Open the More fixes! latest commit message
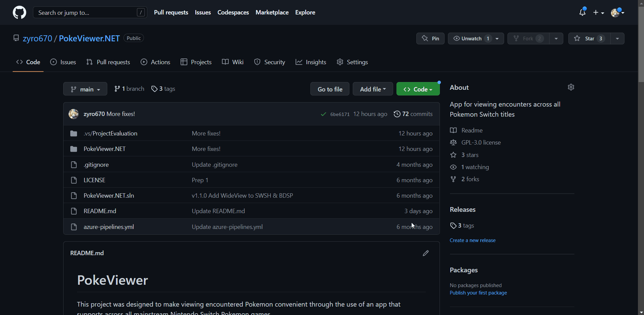Image resolution: width=644 pixels, height=315 pixels. [121, 114]
